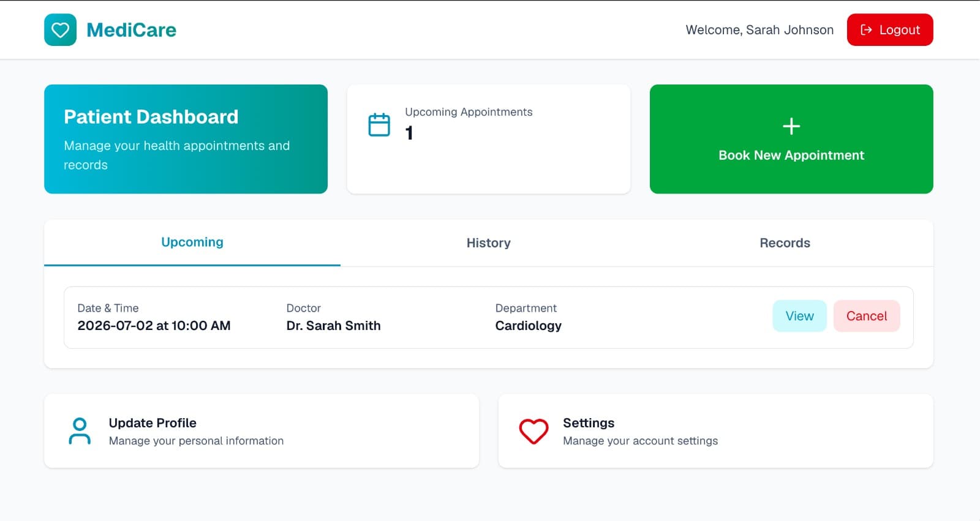
Task: Click the Date & Time label
Action: coord(108,308)
